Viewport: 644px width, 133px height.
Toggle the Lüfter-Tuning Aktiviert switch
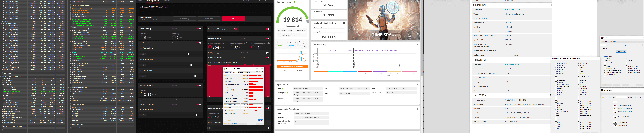(268, 38)
